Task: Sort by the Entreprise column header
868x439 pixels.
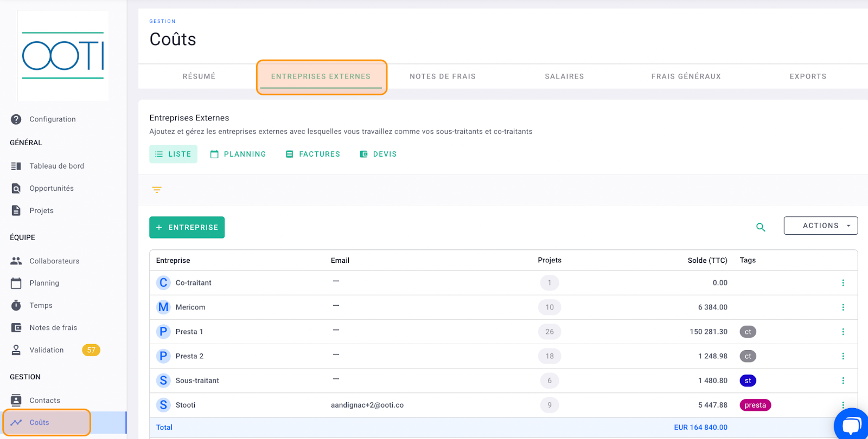Action: pyautogui.click(x=173, y=260)
